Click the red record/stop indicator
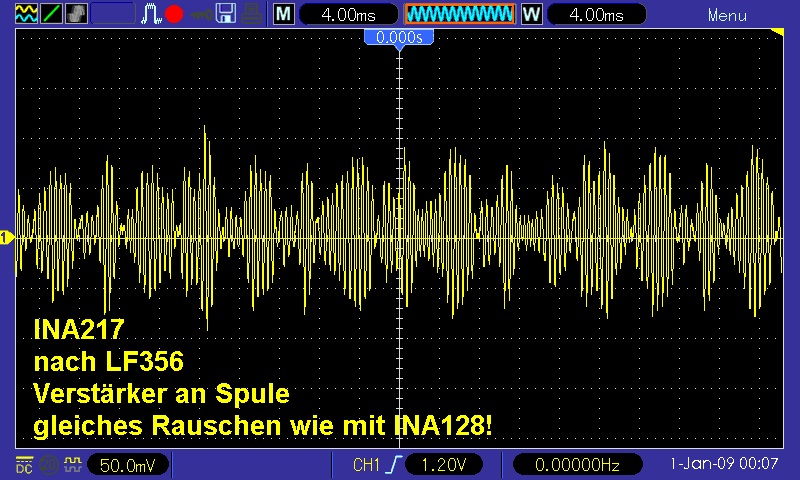 (x=174, y=14)
